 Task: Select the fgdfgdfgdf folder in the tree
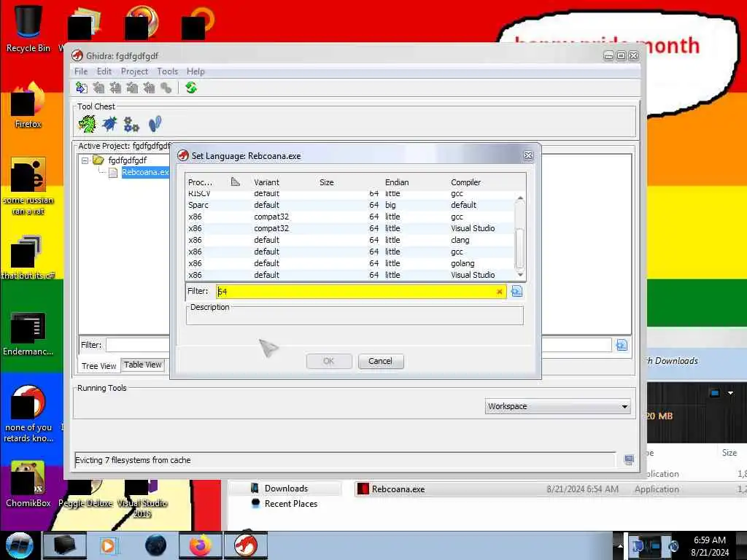tap(127, 160)
